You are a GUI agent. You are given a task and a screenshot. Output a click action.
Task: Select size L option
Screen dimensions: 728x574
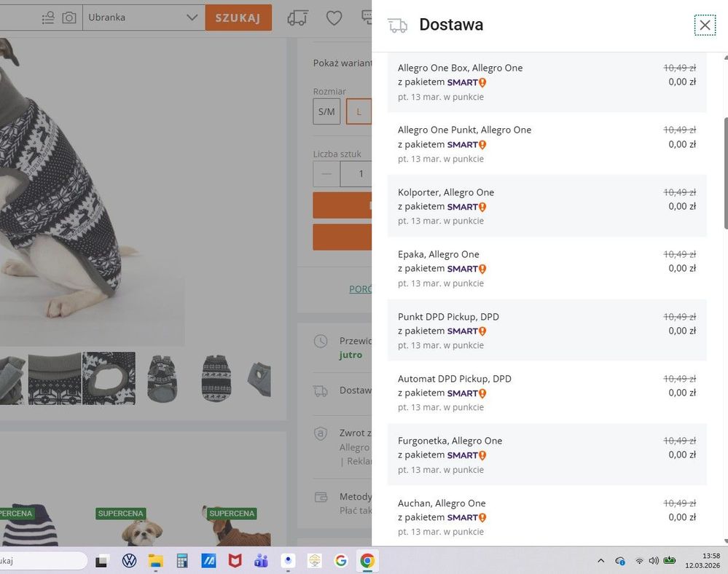point(359,111)
